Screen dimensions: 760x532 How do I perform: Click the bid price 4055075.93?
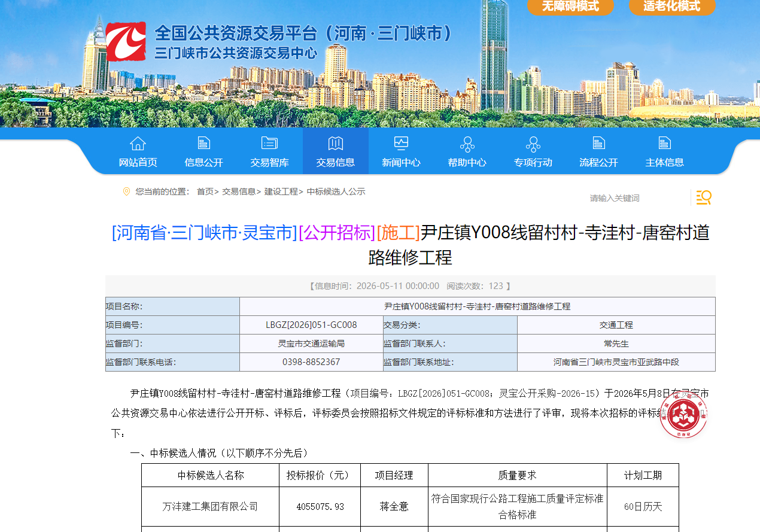[320, 506]
